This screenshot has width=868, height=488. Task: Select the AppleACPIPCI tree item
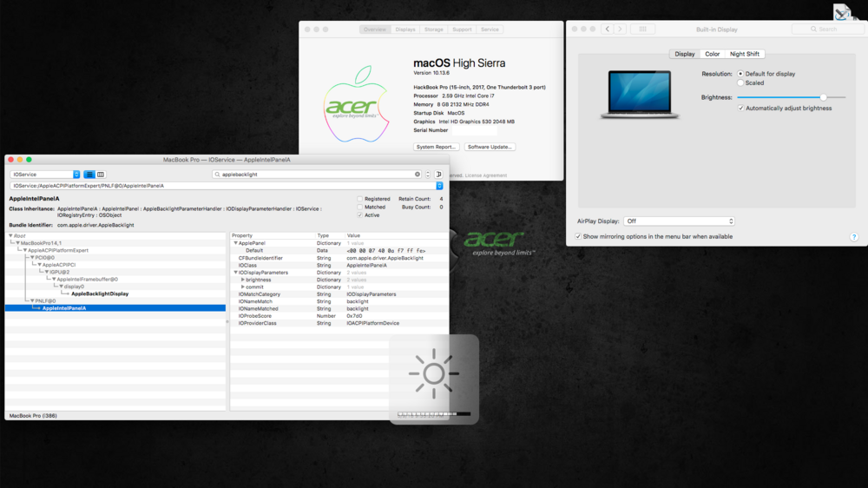click(59, 265)
